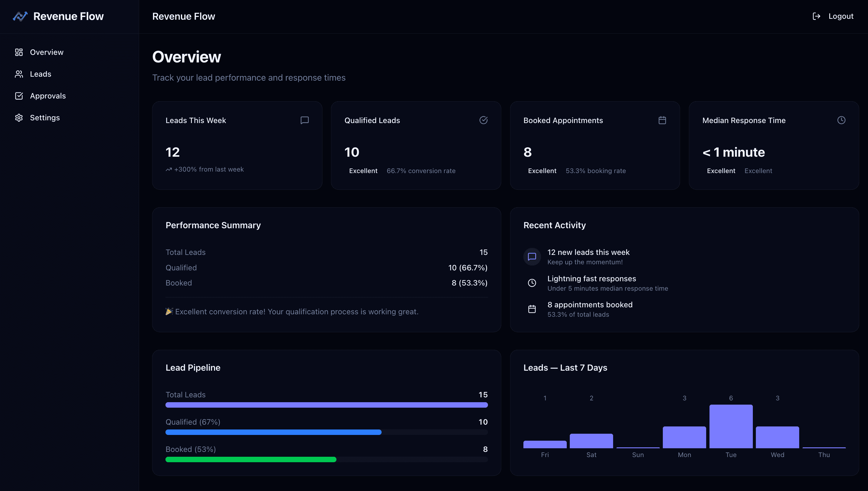Click the blue Qualified progress bar
868x491 pixels.
coord(273,432)
